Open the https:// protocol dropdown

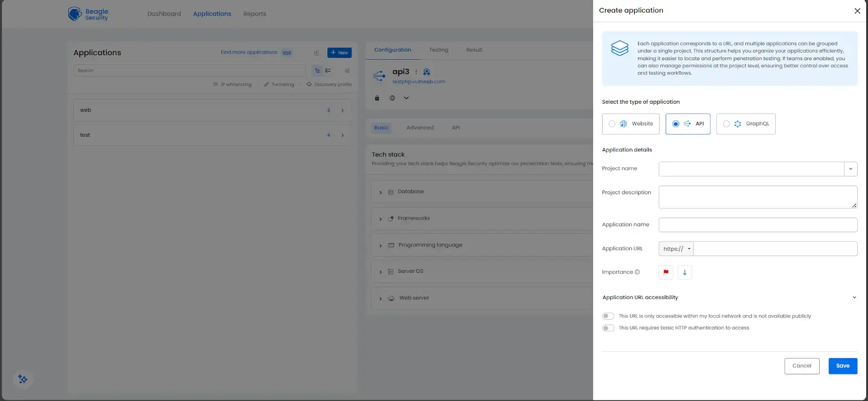coord(676,249)
